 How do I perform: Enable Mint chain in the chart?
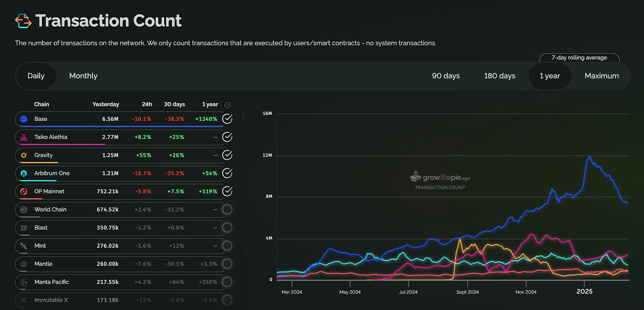[x=227, y=246]
